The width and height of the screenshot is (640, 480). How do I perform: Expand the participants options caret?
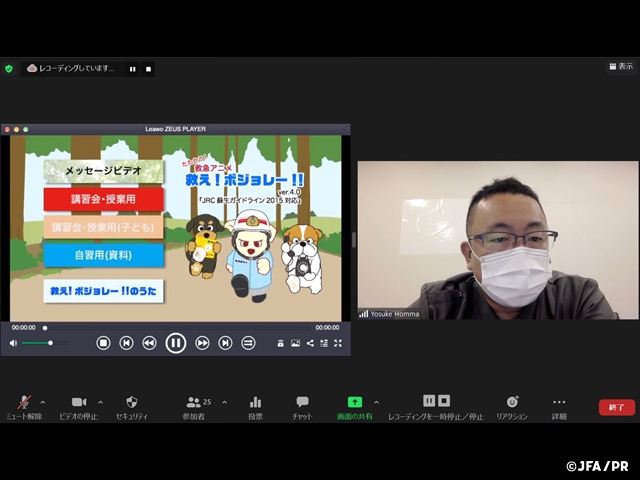coord(224,402)
